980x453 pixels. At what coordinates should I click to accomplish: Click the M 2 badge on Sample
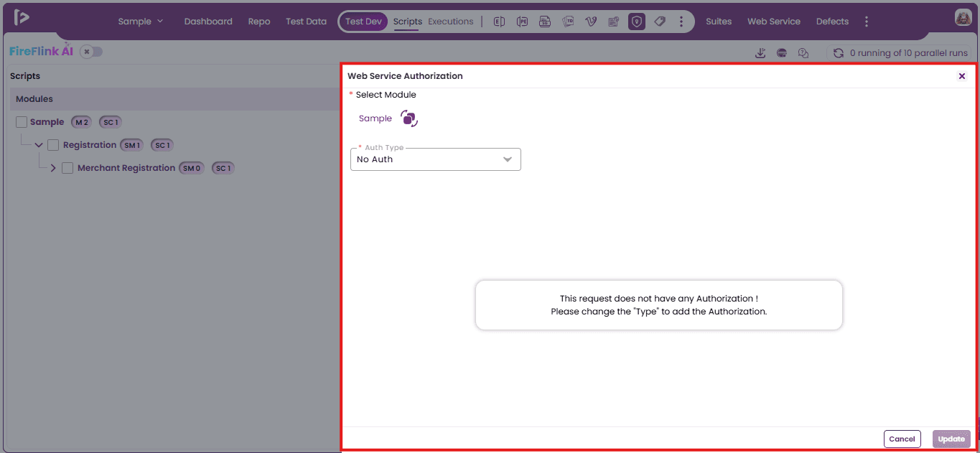[x=81, y=122]
